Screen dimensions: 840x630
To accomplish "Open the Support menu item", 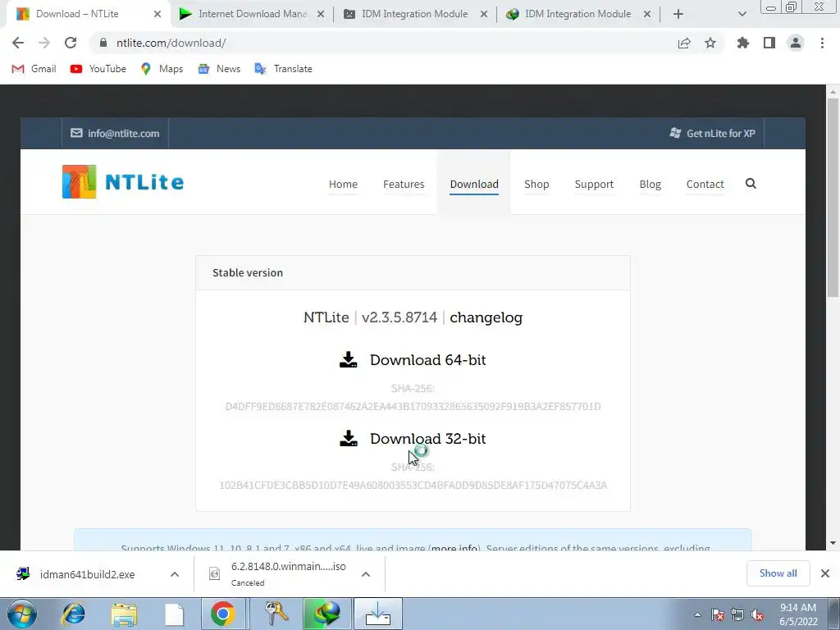I will pyautogui.click(x=594, y=185).
